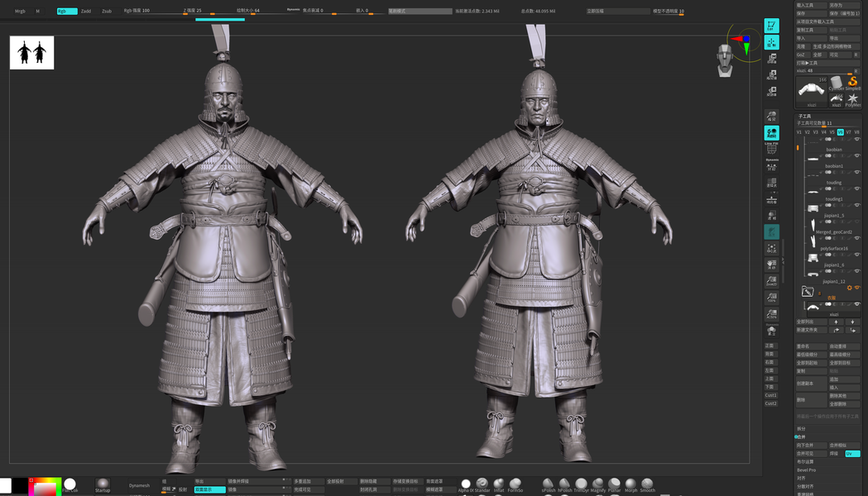Expand the 布尔运算 (Boolean) section
This screenshot has height=496, width=868.
pyautogui.click(x=805, y=462)
